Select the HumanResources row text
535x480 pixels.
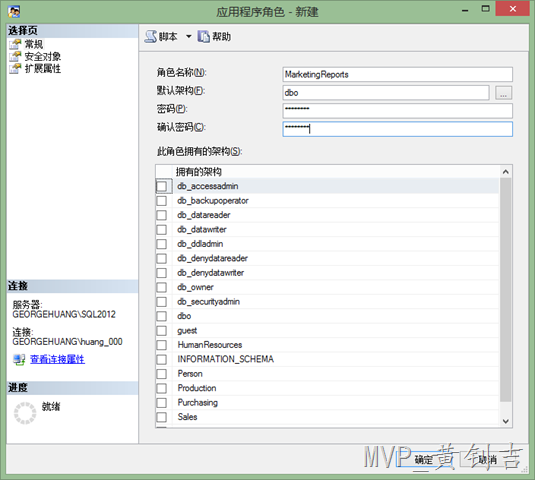tap(210, 345)
